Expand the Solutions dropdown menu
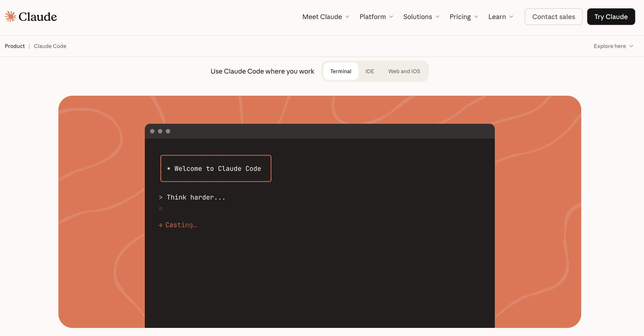Viewport: 644px width, 336px height. [x=421, y=17]
